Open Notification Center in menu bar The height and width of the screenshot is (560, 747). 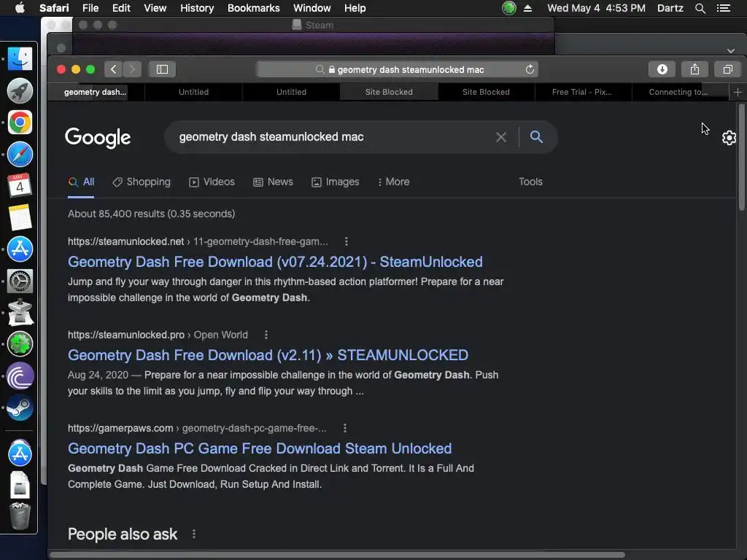point(723,8)
